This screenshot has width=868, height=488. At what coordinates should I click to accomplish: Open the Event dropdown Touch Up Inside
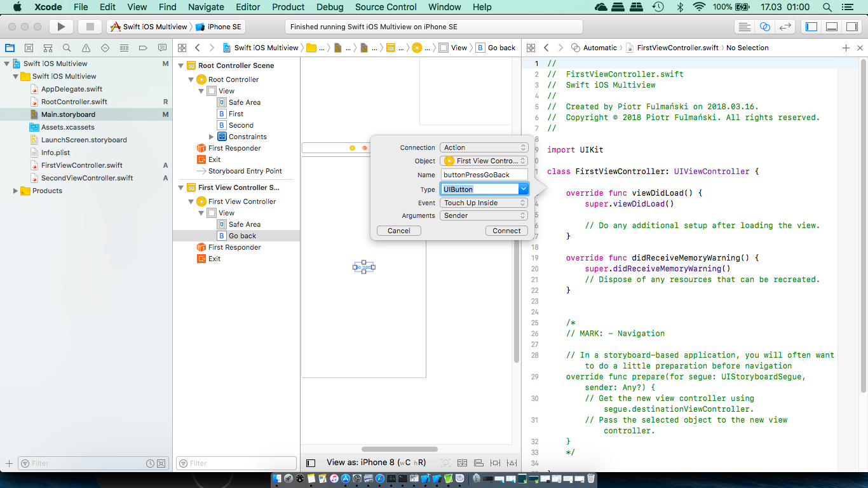coord(484,203)
